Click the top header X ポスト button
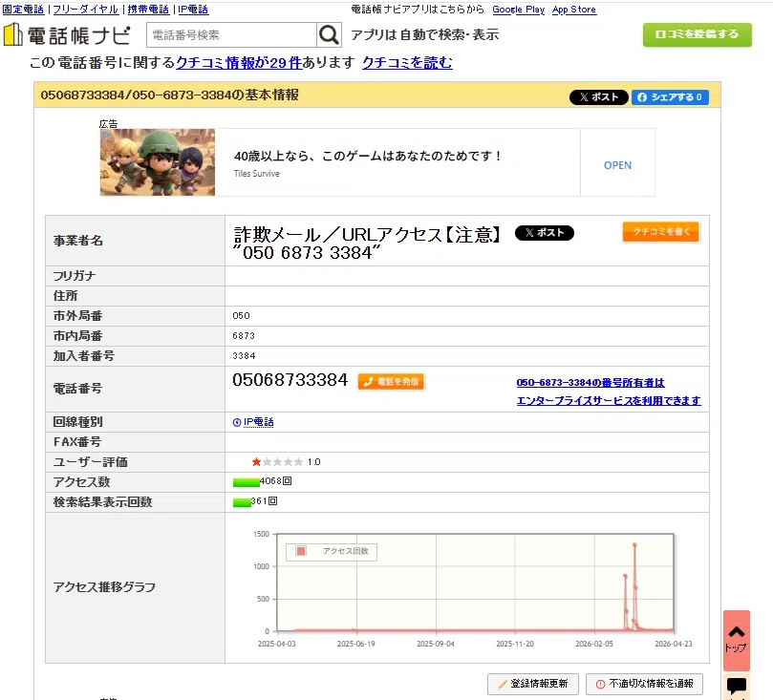 [x=598, y=97]
